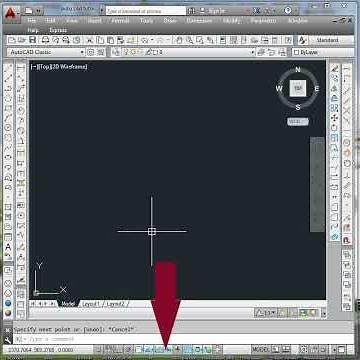The height and width of the screenshot is (360, 360).
Task: Choose the Multiline Text tool
Action: [8, 247]
